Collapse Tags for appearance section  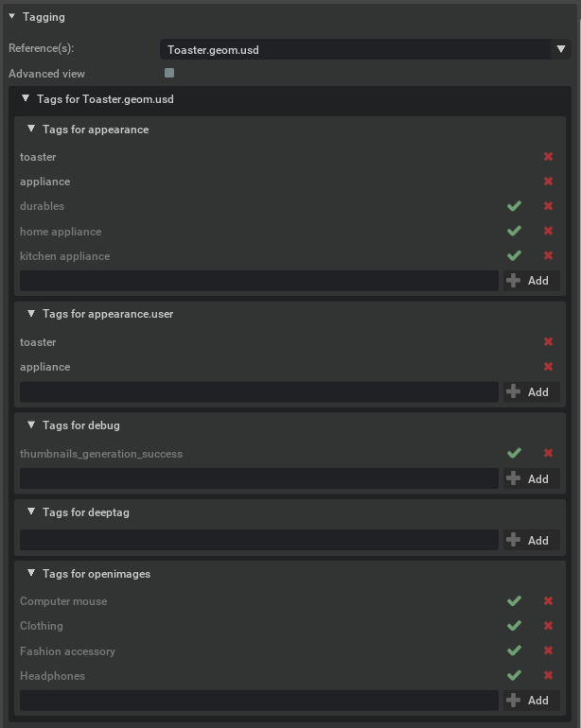[31, 130]
